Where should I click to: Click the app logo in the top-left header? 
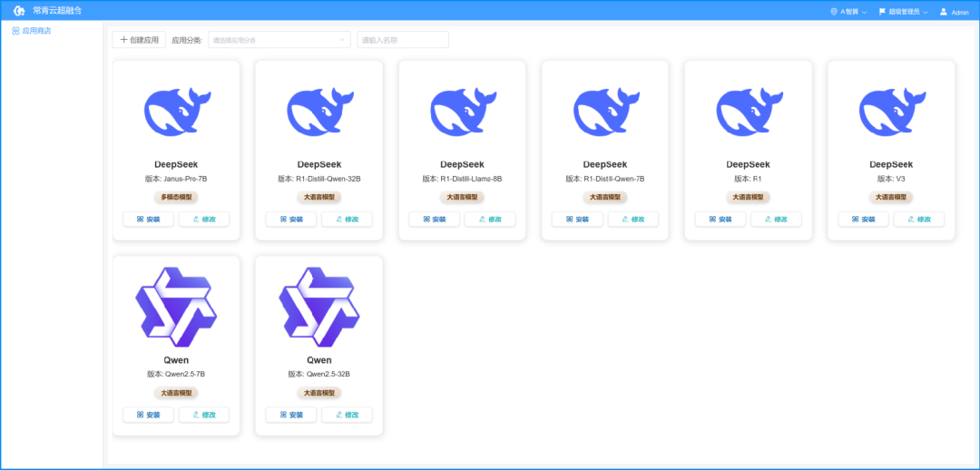[19, 11]
